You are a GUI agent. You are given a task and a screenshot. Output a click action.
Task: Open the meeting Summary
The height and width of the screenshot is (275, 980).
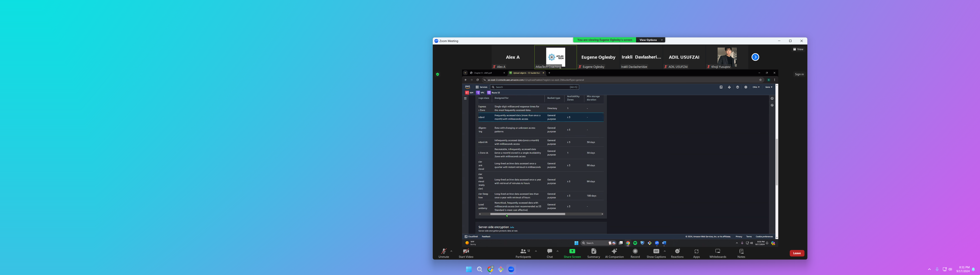594,253
